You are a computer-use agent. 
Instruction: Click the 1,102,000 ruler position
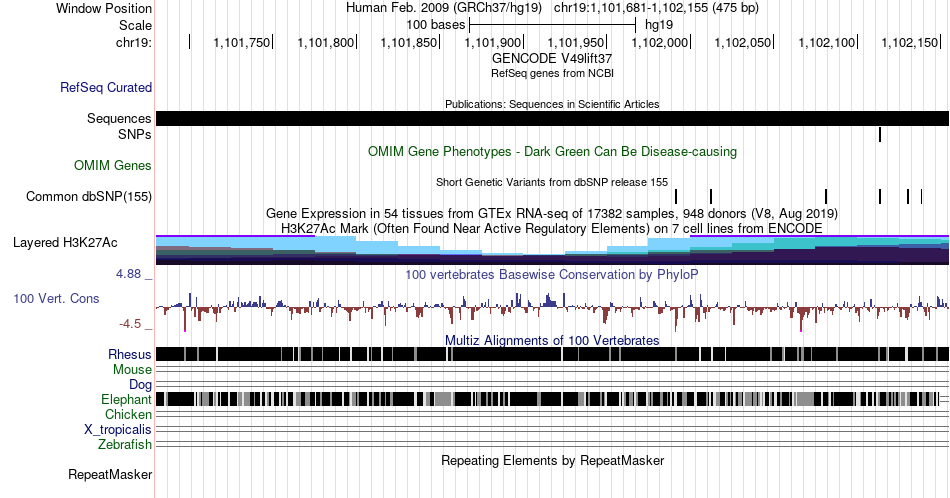coord(660,42)
